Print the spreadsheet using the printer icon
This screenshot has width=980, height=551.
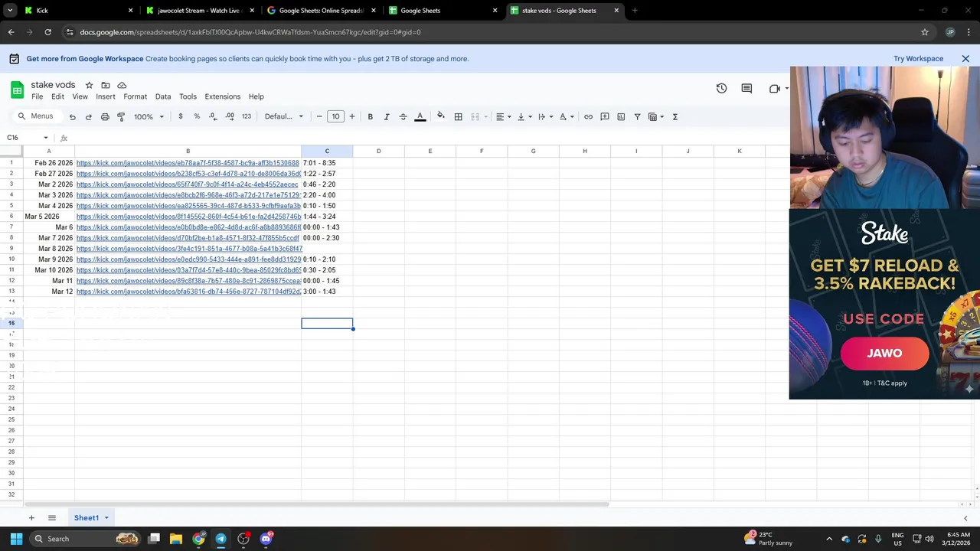click(105, 117)
